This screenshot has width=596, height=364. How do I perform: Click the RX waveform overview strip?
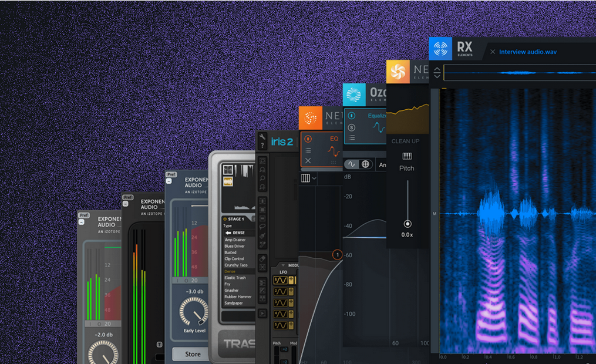click(x=520, y=72)
